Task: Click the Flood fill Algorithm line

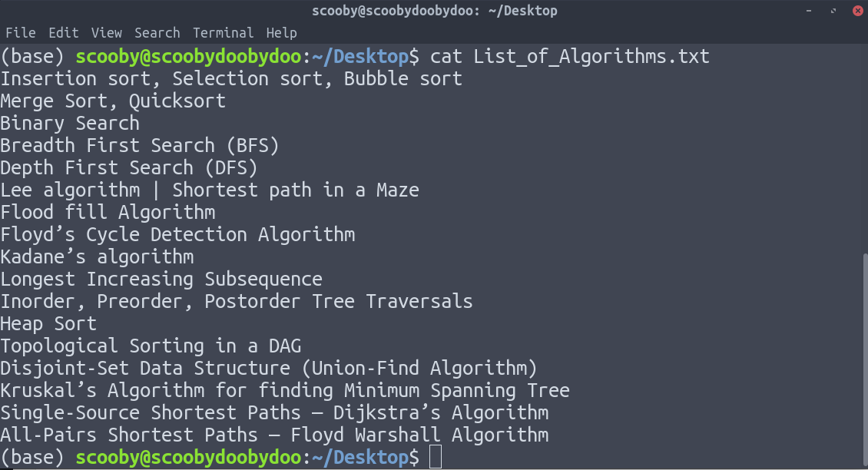Action: pos(108,212)
